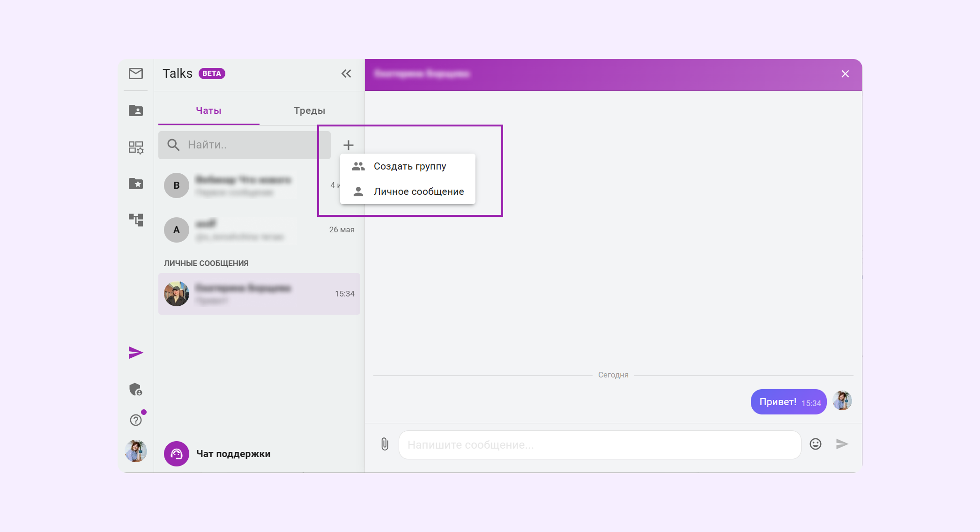Select the purple Talks paper-plane icon
The image size is (980, 532).
click(136, 353)
